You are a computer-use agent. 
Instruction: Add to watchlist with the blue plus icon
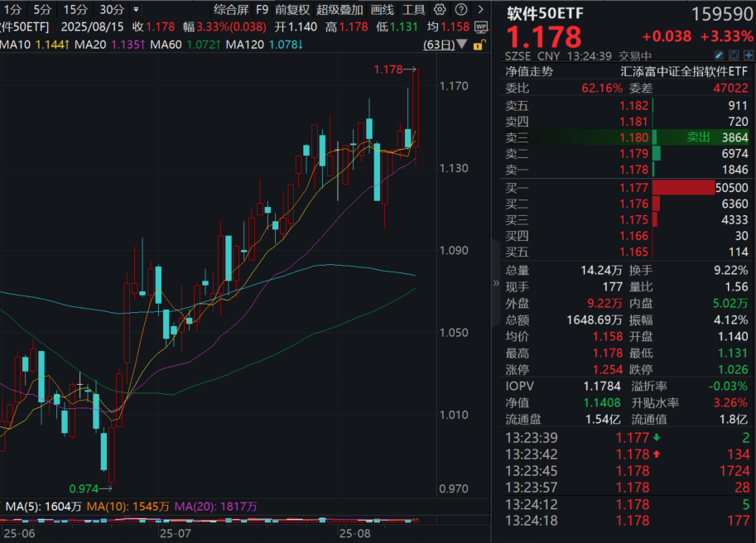click(x=749, y=55)
